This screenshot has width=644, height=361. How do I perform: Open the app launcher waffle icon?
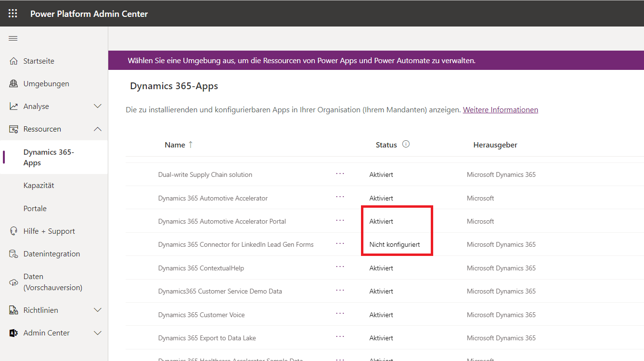(13, 13)
